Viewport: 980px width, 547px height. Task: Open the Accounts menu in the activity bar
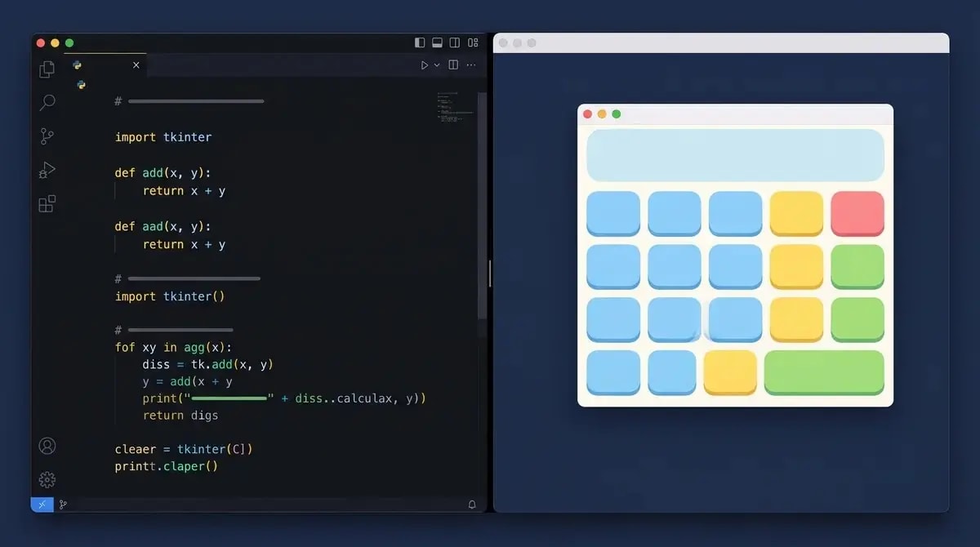47,446
